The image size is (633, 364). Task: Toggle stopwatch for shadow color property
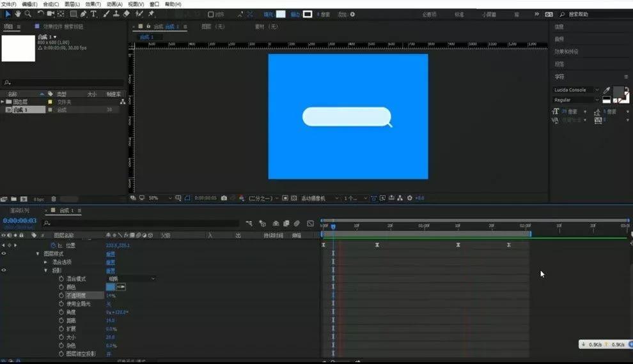(x=61, y=287)
